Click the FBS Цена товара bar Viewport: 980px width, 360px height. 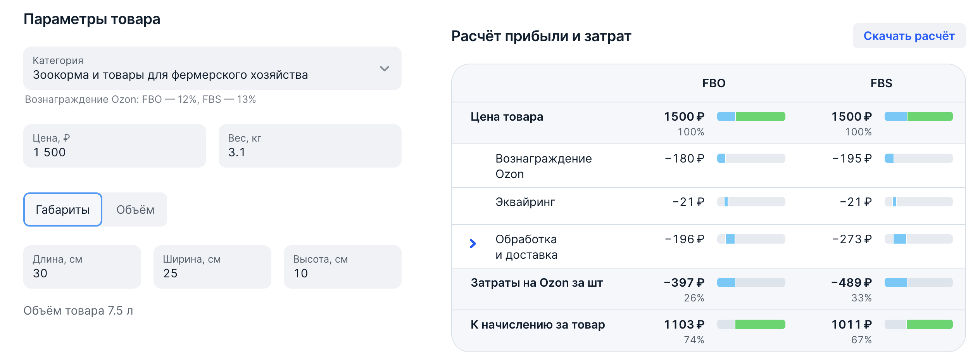click(919, 116)
